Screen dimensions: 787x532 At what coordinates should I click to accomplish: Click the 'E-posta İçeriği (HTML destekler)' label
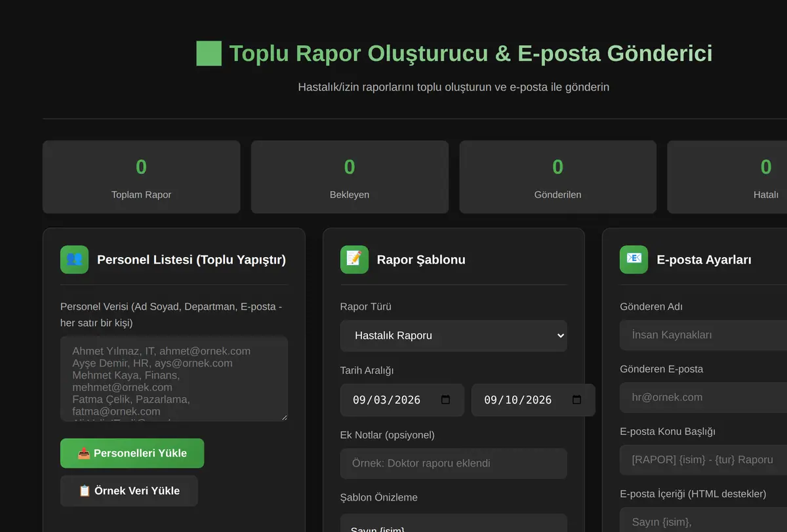click(693, 494)
